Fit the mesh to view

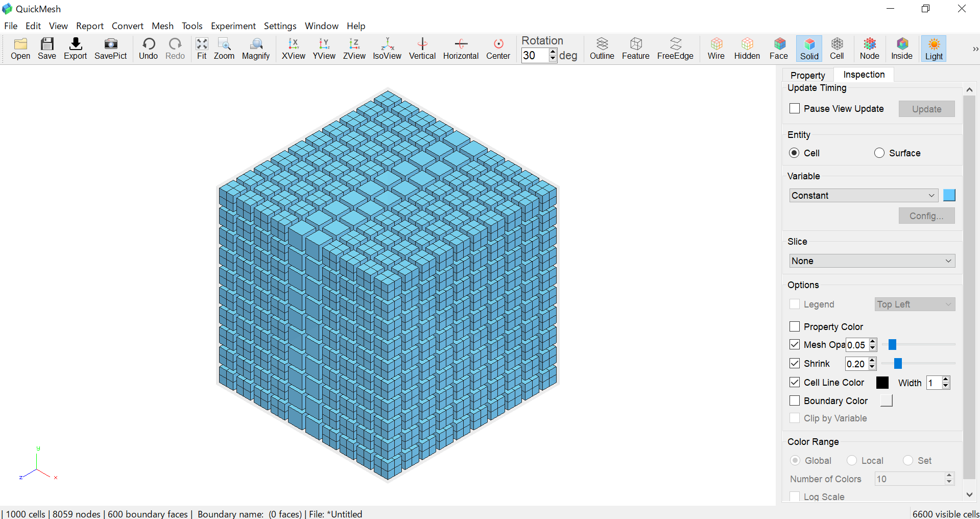(202, 49)
